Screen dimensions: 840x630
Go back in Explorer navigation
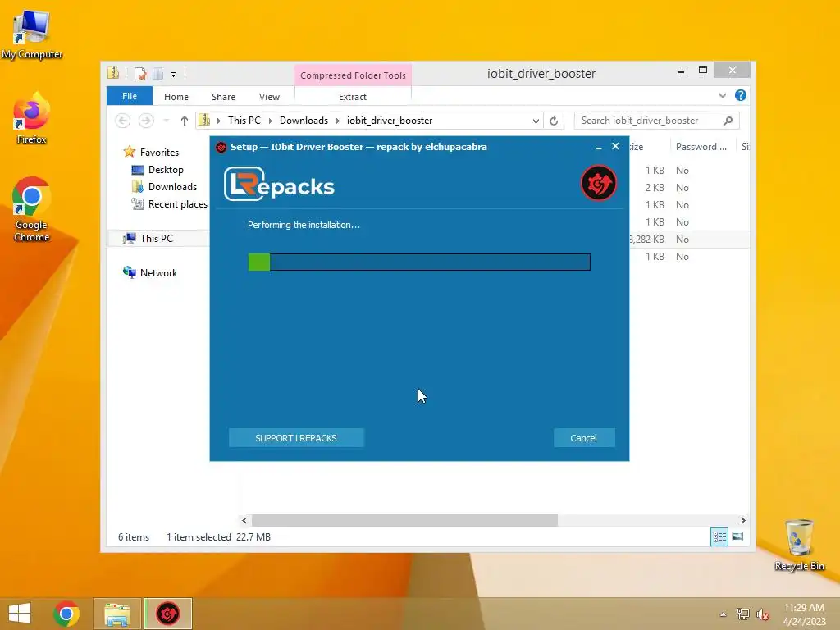coord(123,121)
